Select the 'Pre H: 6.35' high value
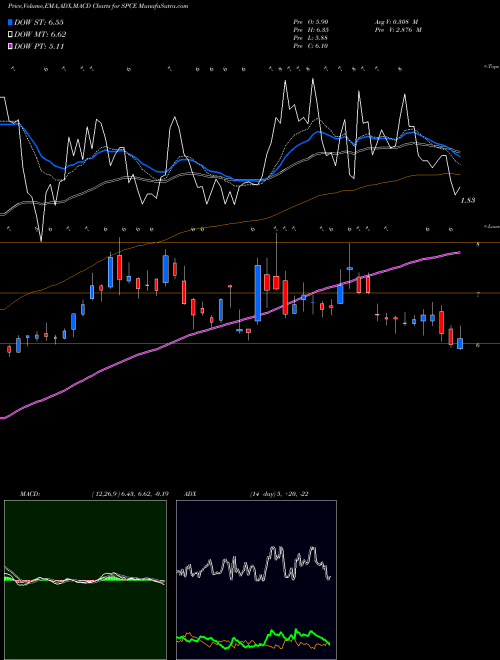Screen dimensions: 500x660 pyautogui.click(x=311, y=30)
